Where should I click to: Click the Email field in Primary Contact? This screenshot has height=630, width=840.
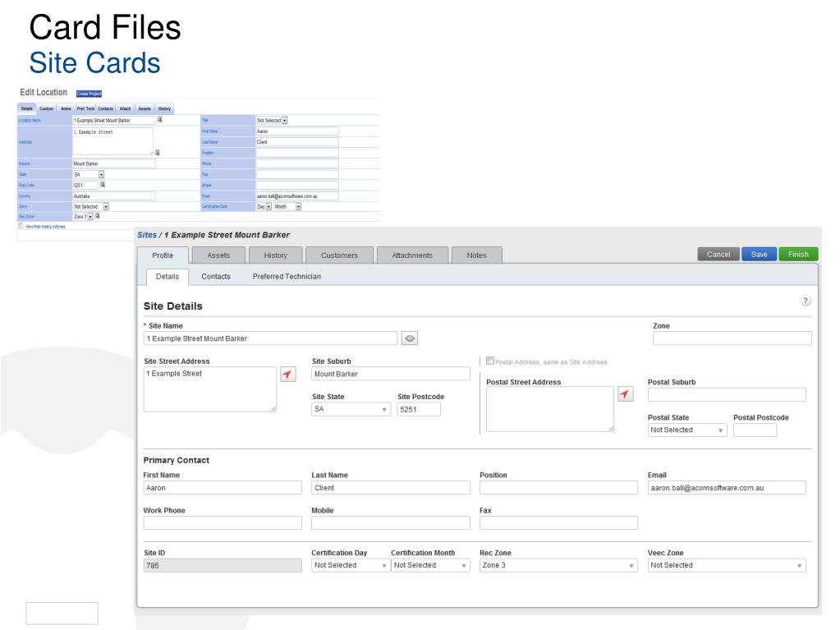pos(727,488)
